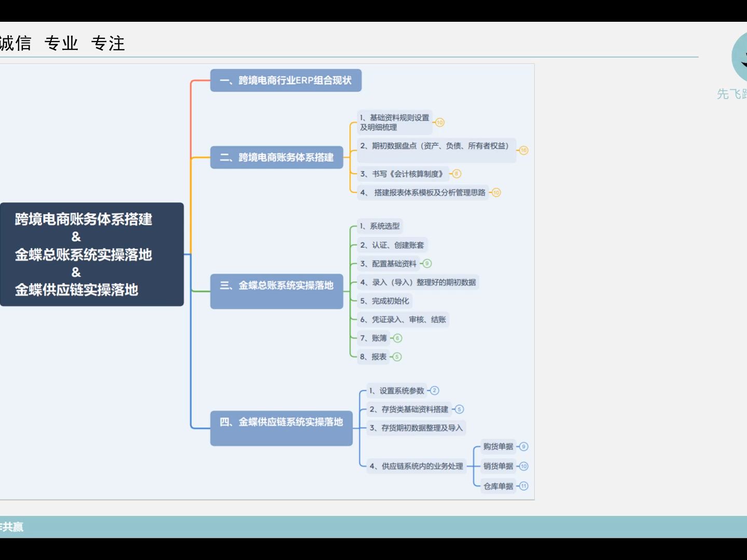Expand the badge next to 8、报表

pos(397,357)
